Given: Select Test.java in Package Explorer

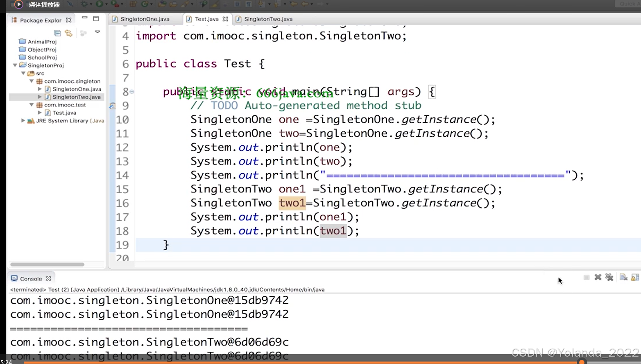Looking at the screenshot, I should pyautogui.click(x=64, y=113).
